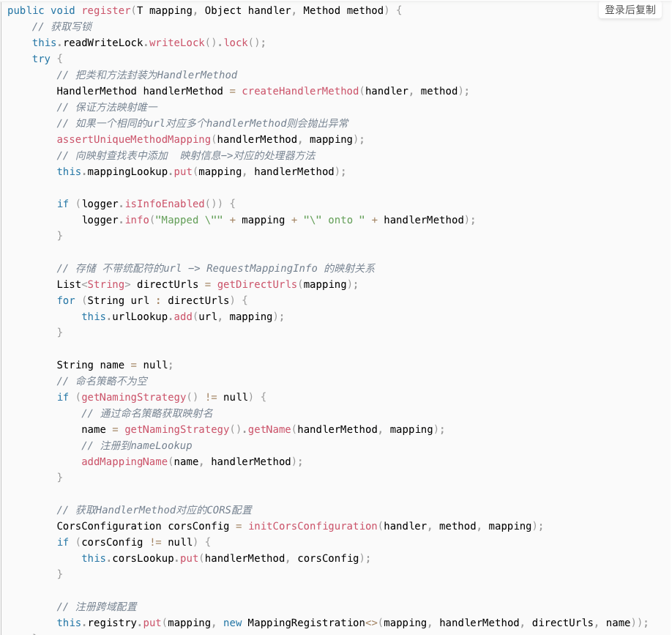Click the if (corsConfig != null) line
Screen dimensions: 672x635
(134, 543)
